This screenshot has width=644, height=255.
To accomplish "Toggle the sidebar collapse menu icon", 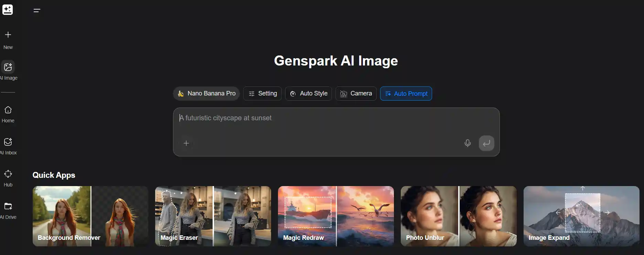I will tap(37, 10).
